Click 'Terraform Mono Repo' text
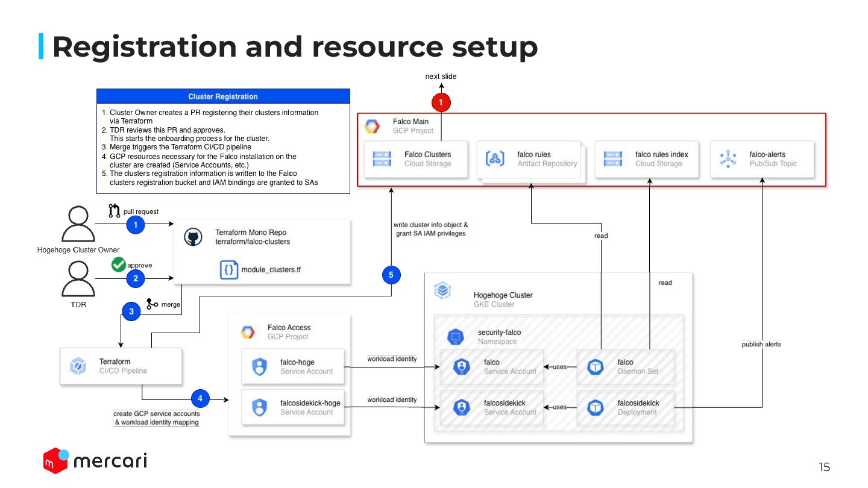Viewport: 868px width, 488px height. (x=251, y=233)
